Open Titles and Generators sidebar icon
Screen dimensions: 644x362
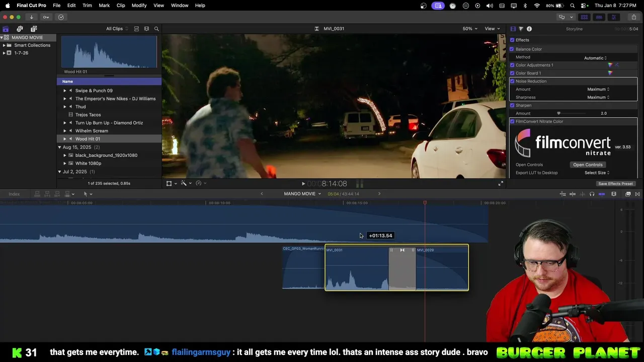34,29
